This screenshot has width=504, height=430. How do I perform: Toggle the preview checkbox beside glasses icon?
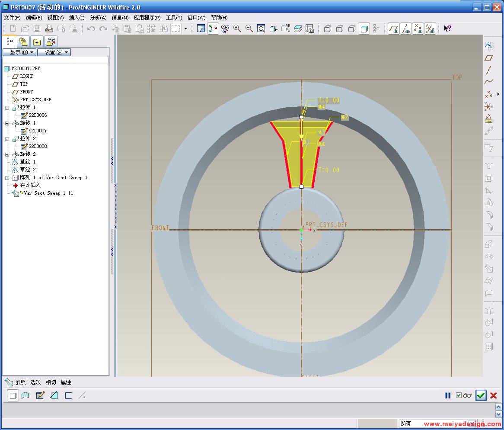(459, 395)
